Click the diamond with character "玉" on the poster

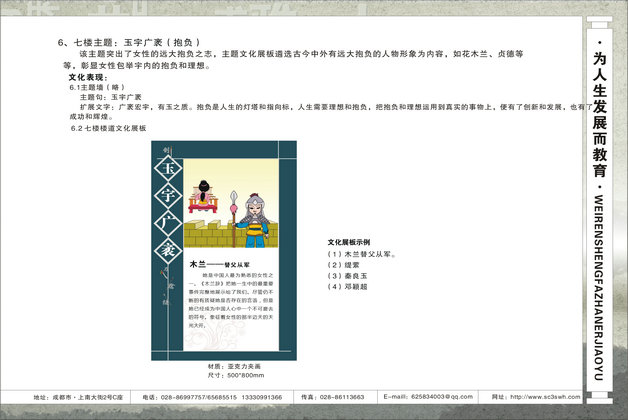(168, 168)
